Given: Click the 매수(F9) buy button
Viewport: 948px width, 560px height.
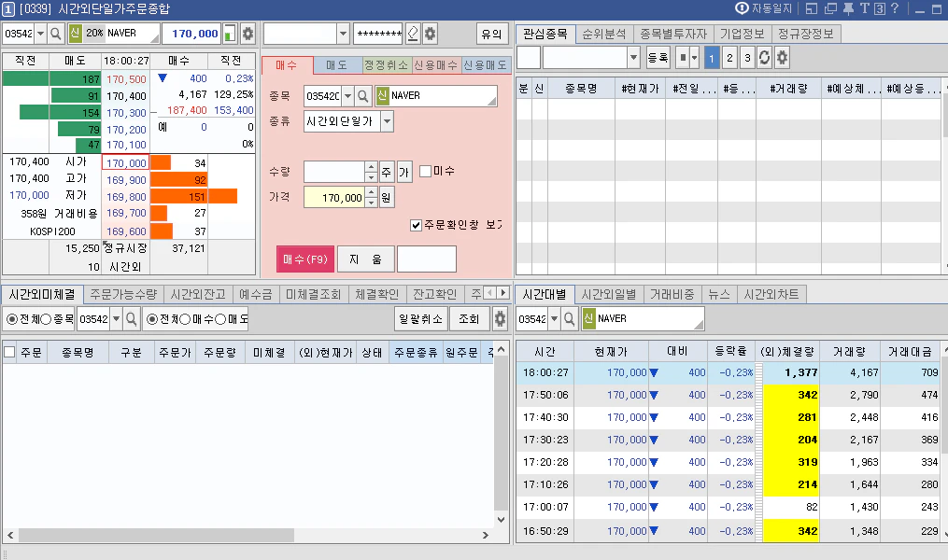Looking at the screenshot, I should point(305,259).
